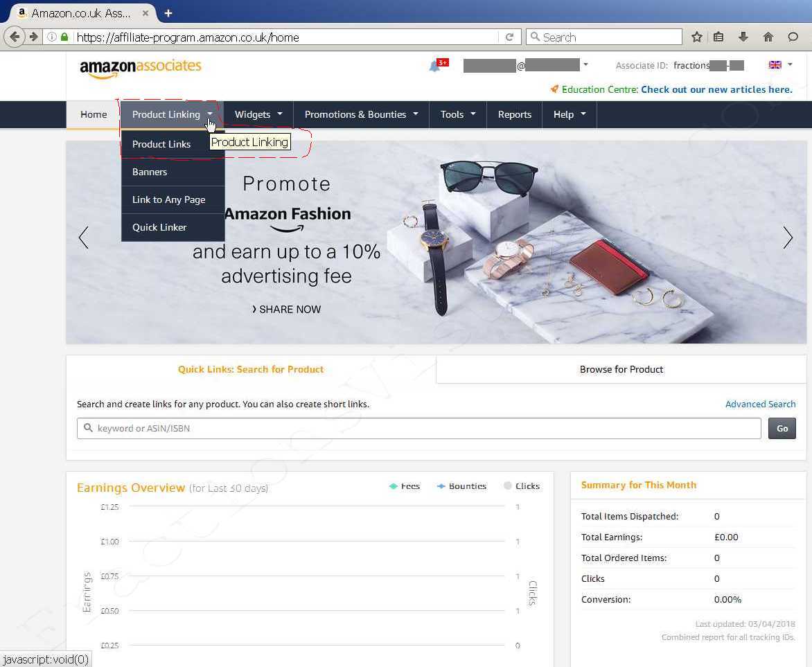
Task: Click the Earnings Overview heading
Action: point(131,488)
